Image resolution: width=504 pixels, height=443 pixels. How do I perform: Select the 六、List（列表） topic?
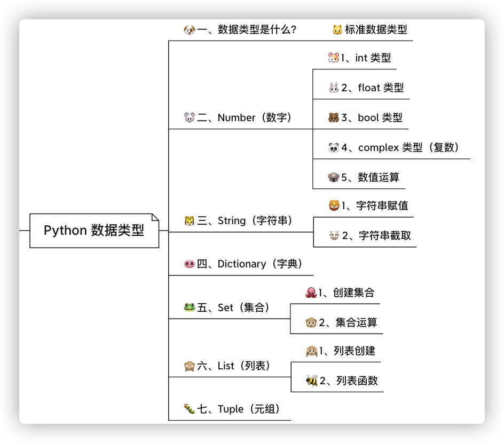click(227, 366)
